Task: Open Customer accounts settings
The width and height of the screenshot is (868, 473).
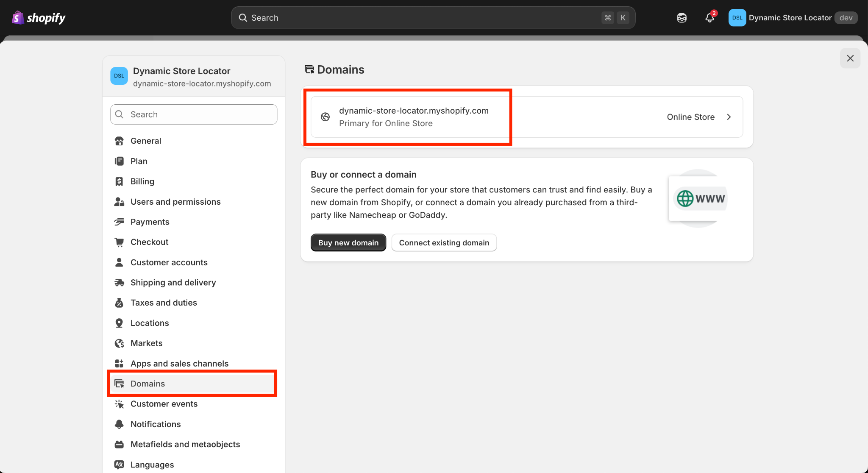Action: click(x=193, y=262)
